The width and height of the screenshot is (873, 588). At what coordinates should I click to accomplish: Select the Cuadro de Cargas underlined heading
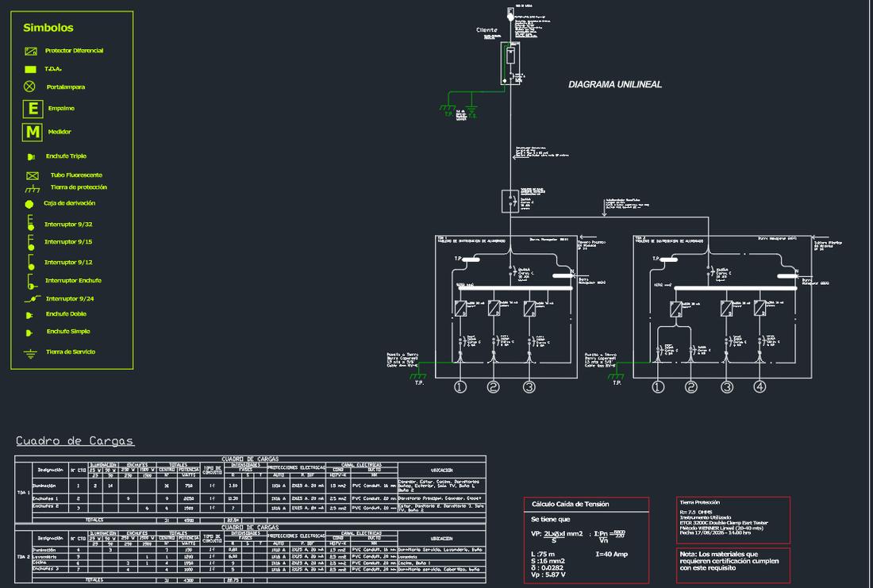[75, 441]
